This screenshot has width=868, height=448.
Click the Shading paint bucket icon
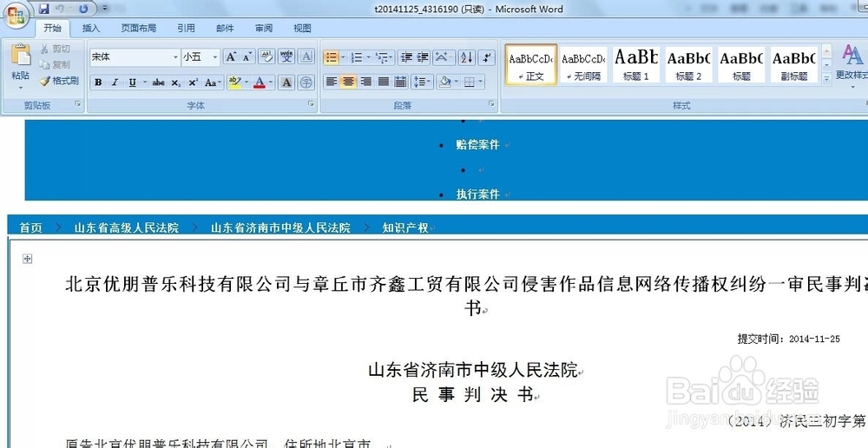click(444, 82)
